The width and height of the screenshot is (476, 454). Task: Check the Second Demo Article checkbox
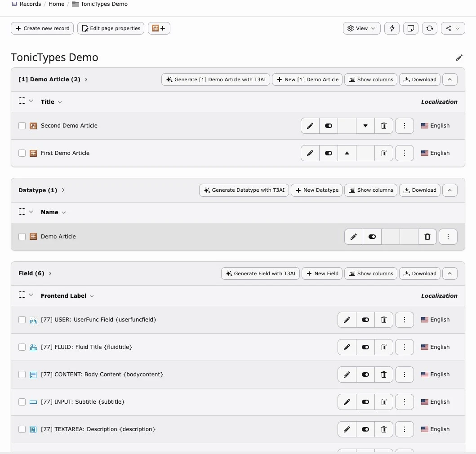click(x=22, y=126)
